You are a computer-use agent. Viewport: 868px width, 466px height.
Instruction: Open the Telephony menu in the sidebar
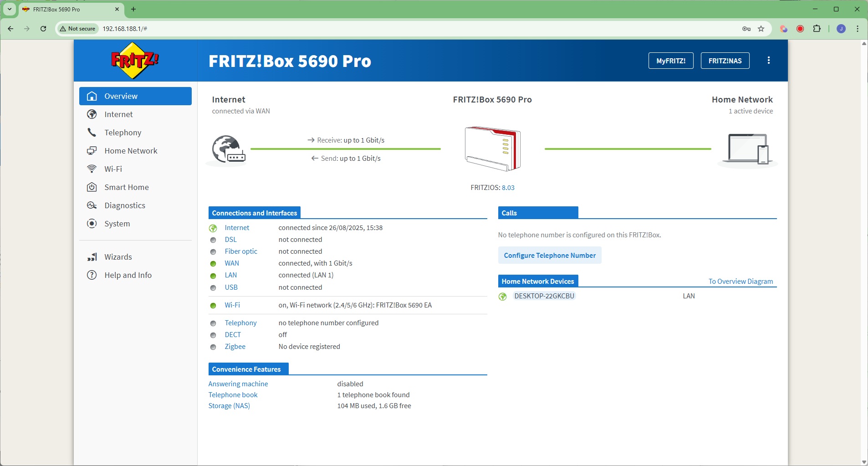coord(135,133)
